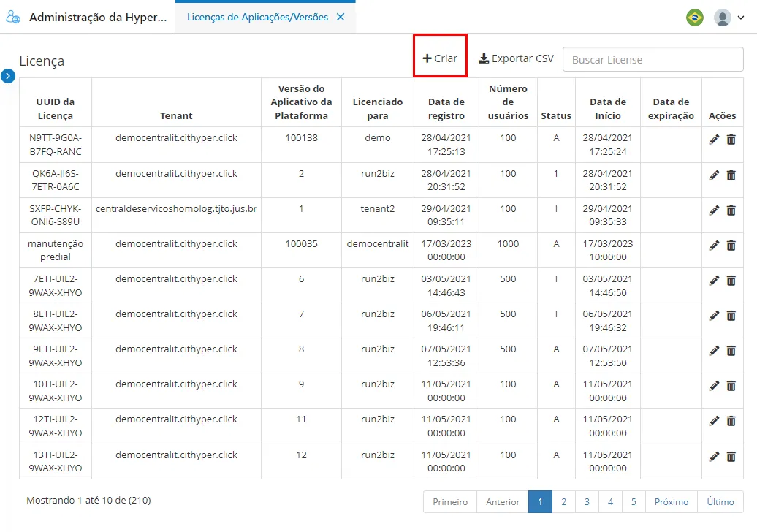757x532 pixels.
Task: Expand the collapsed side panel arrow
Action: pos(8,76)
